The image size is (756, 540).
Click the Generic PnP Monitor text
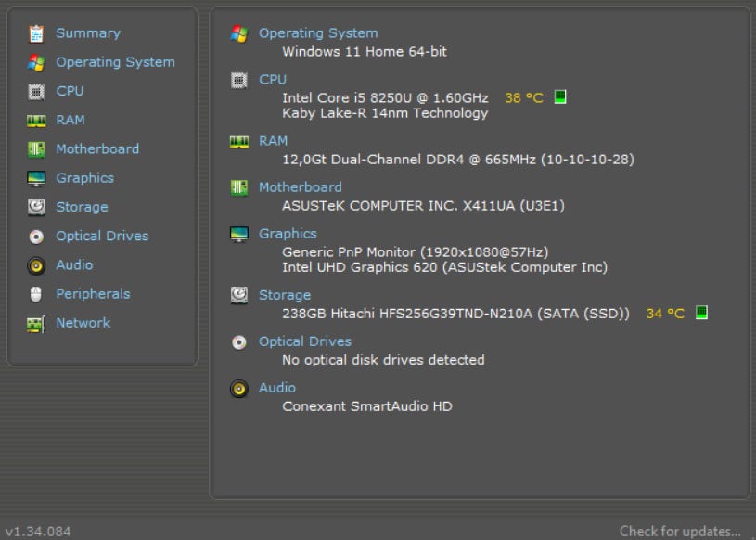(x=416, y=252)
